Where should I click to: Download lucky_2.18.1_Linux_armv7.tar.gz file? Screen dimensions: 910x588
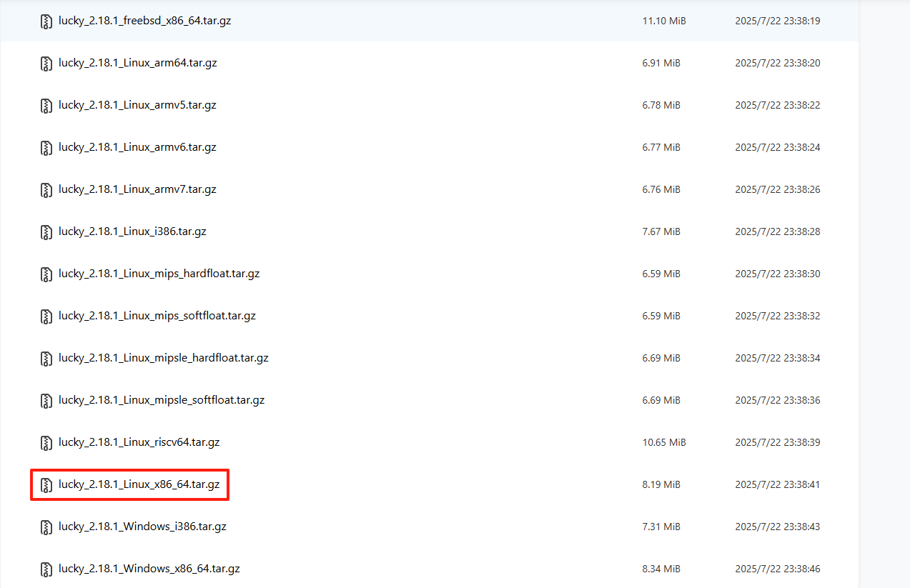[x=137, y=189]
